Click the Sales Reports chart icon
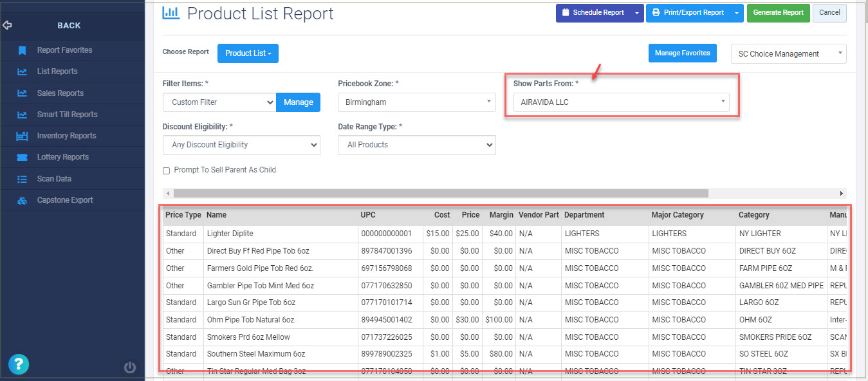Screen dimensions: 868x381 pos(22,93)
